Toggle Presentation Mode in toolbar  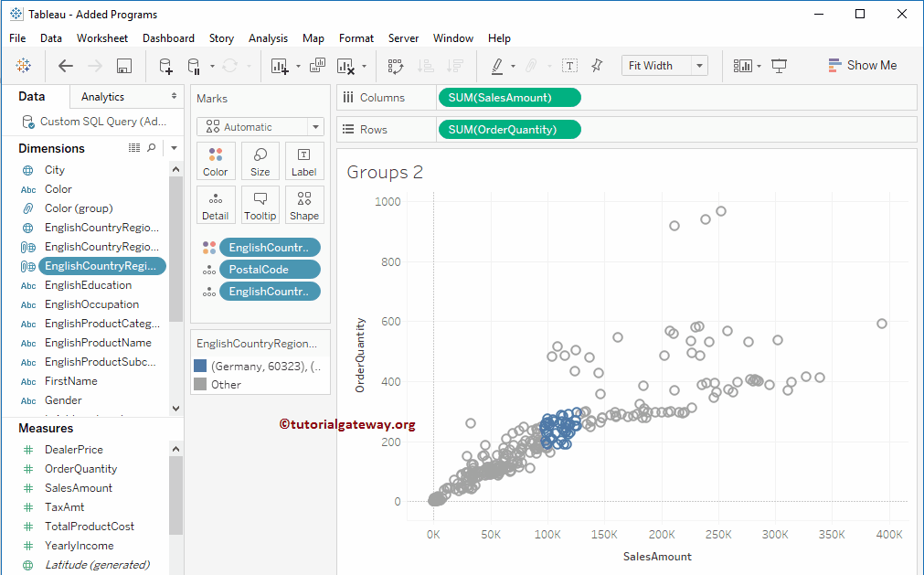(779, 66)
